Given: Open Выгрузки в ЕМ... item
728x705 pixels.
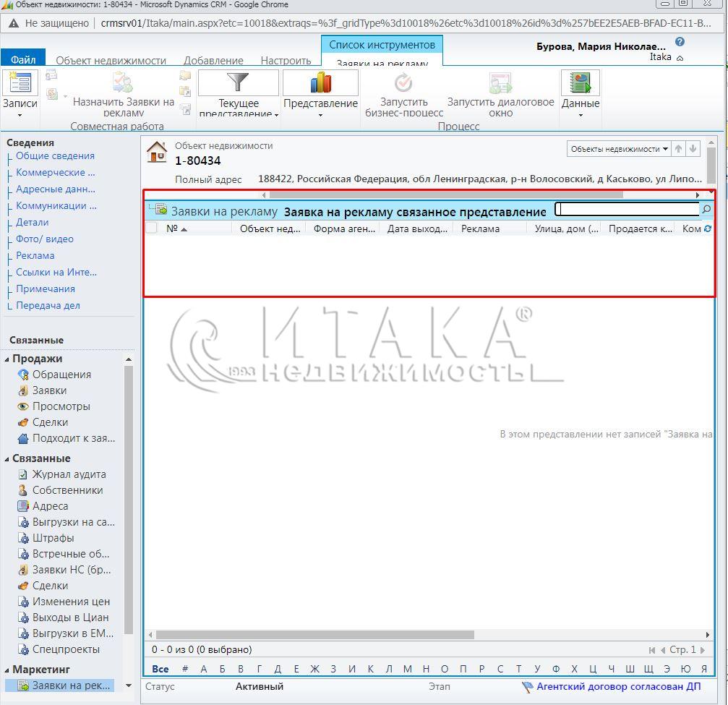Looking at the screenshot, I should coord(73,633).
